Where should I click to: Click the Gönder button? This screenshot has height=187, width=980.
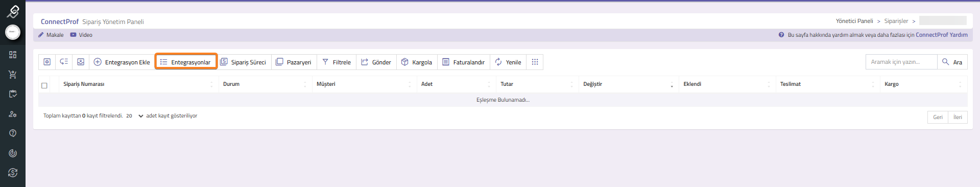coord(376,62)
